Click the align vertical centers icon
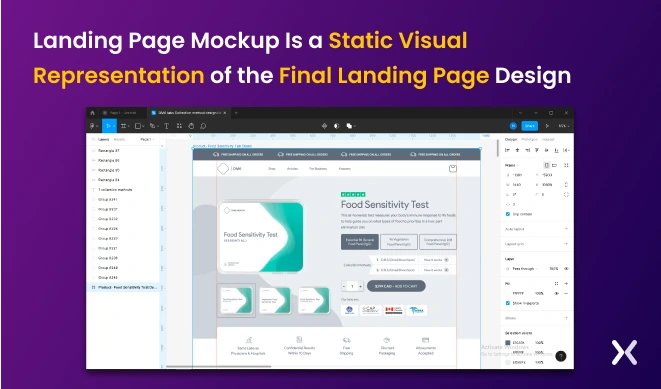The height and width of the screenshot is (389, 661). [x=547, y=150]
